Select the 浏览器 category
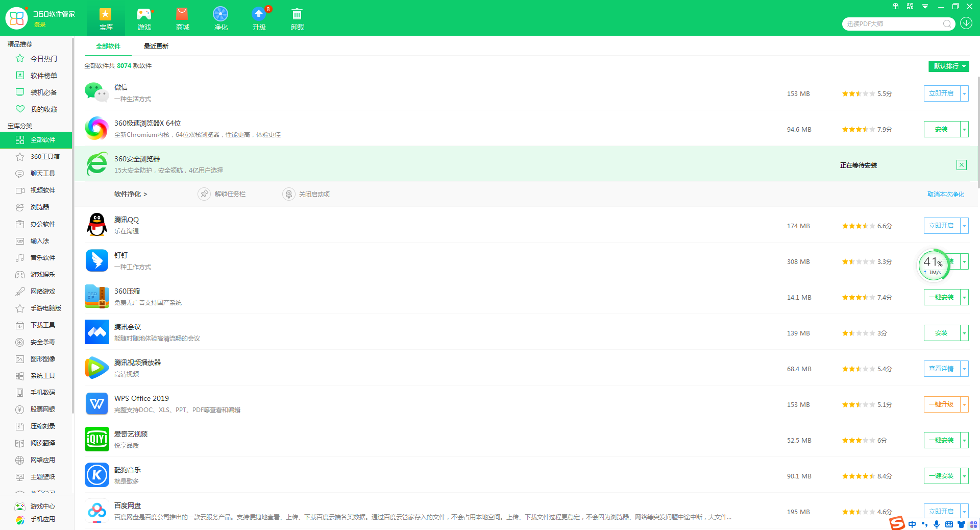Screen dimensions: 980x530 37,207
